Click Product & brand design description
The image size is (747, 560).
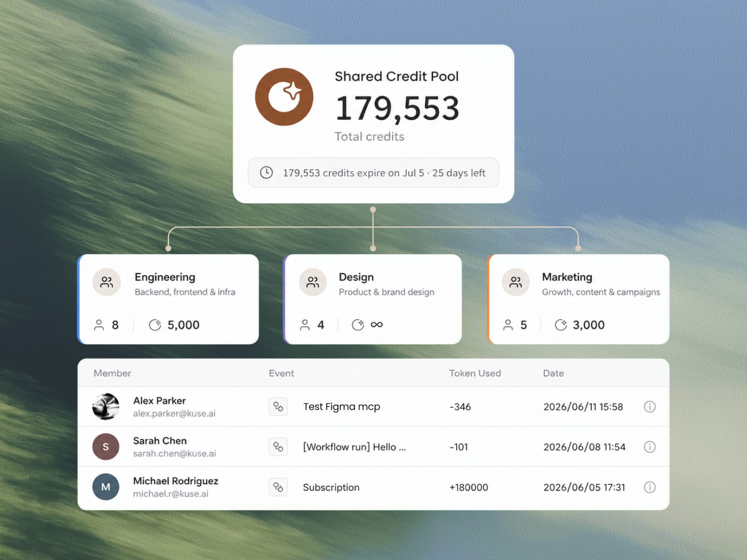[386, 292]
